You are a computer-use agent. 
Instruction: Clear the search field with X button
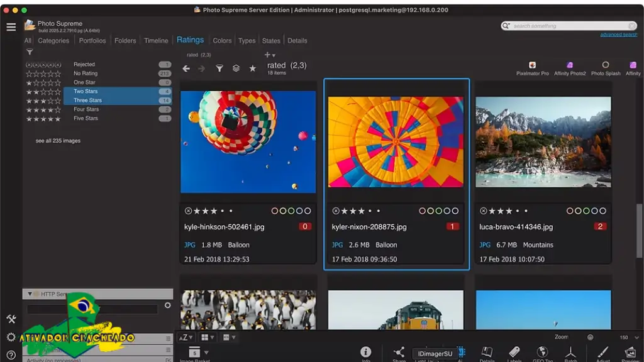[x=632, y=26]
